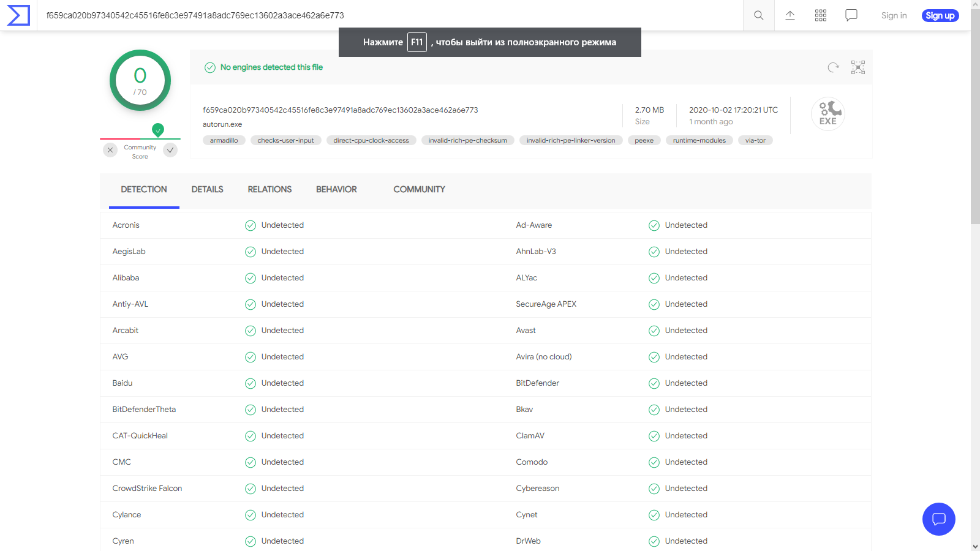Open the RELATIONS tab

(x=269, y=190)
